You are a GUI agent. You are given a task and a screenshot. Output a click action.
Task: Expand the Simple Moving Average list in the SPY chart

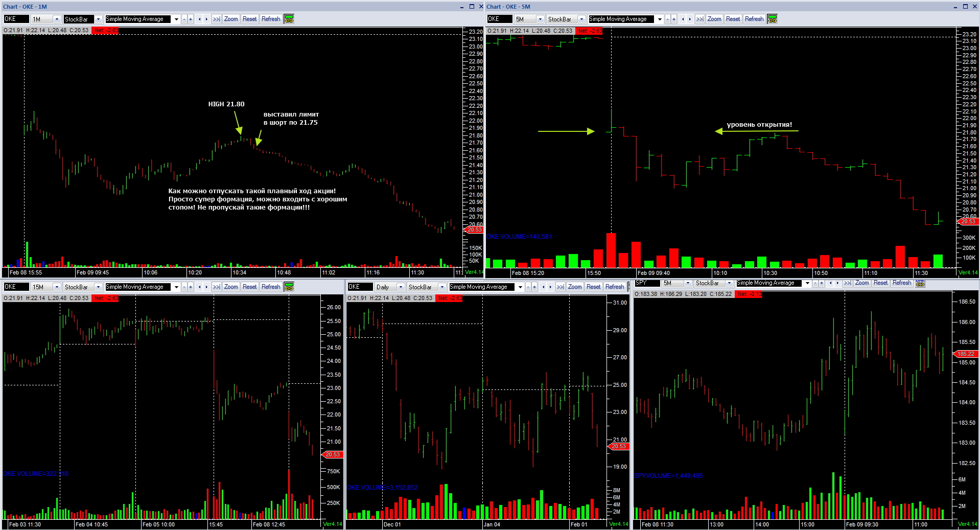click(807, 283)
